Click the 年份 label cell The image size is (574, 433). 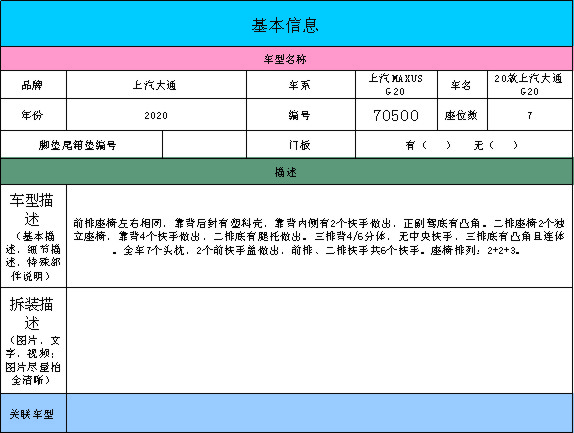coord(33,115)
